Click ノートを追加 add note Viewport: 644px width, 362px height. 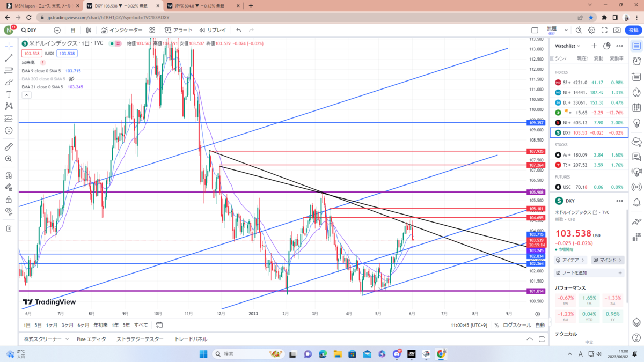(x=589, y=272)
